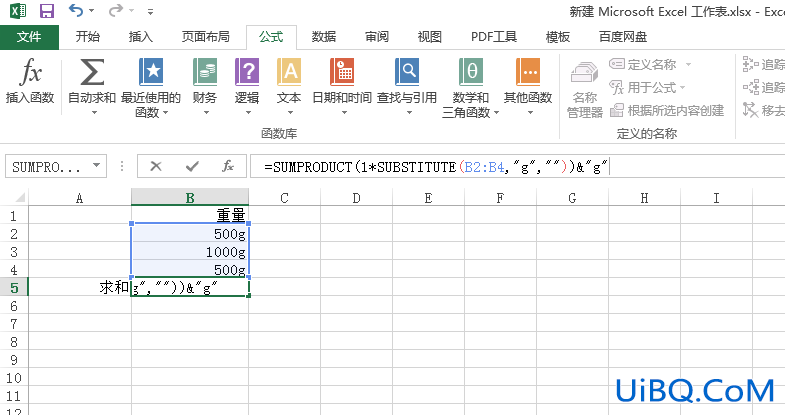785x415 pixels.
Task: Select column I header
Action: (716, 198)
